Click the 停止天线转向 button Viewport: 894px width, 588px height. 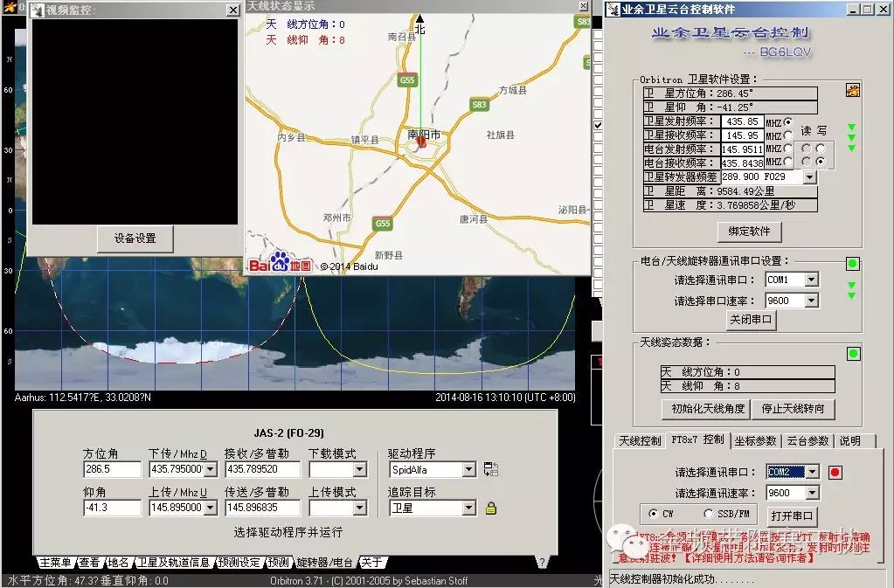[x=794, y=409]
